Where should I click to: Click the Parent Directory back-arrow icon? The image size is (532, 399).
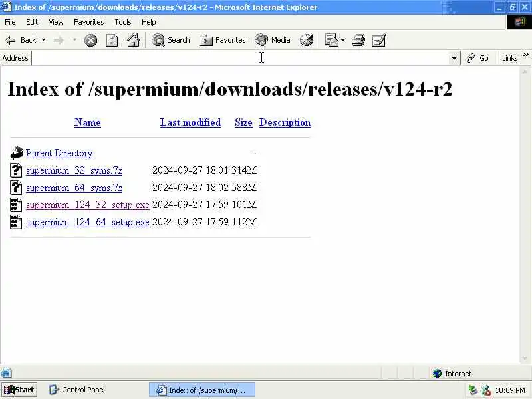tap(16, 153)
